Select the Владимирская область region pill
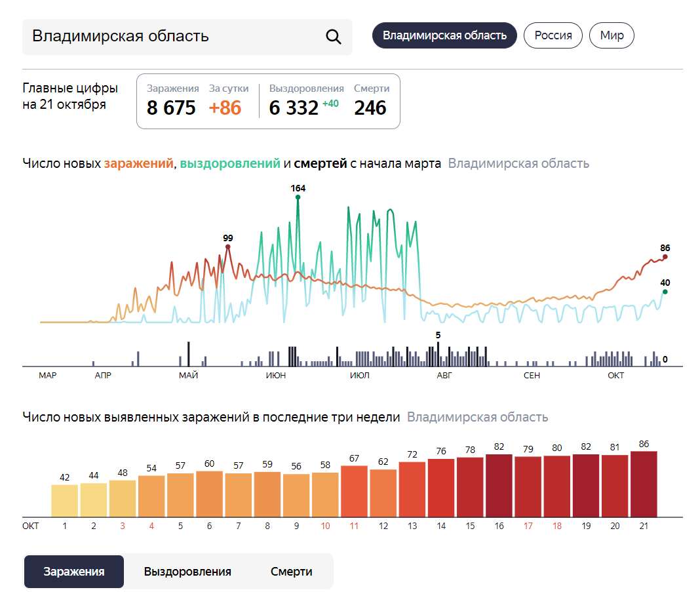The width and height of the screenshot is (700, 592). (444, 35)
